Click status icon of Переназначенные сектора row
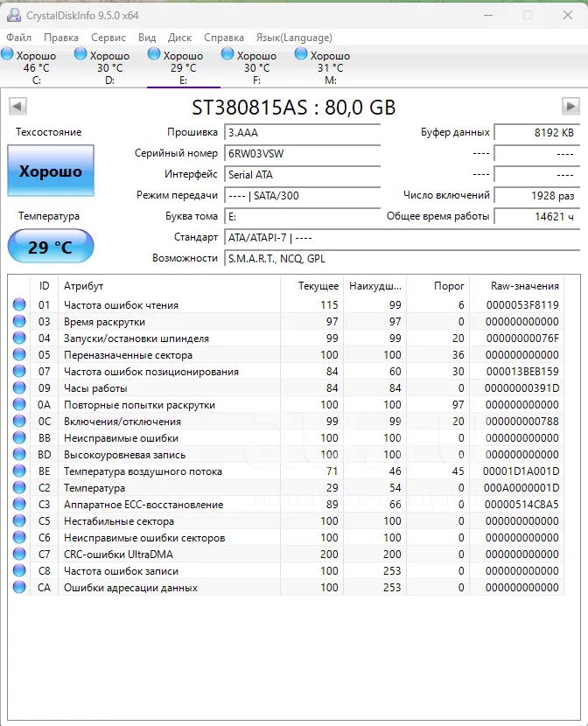588x726 pixels. click(19, 354)
